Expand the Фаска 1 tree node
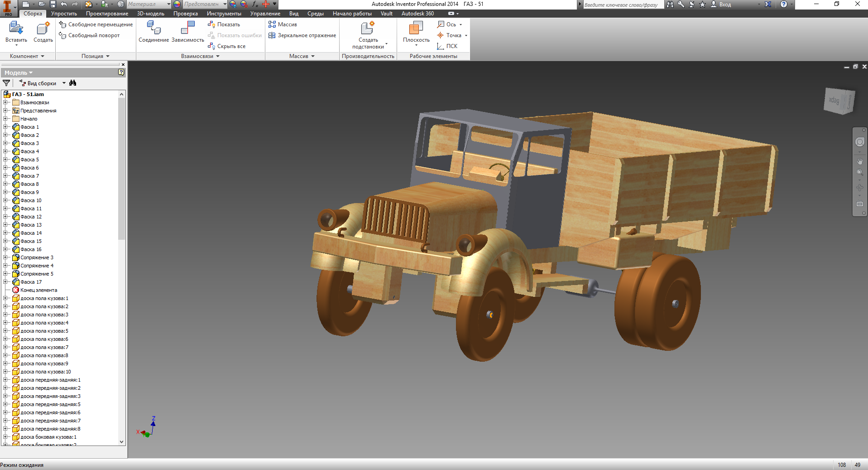This screenshot has height=470, width=868. coord(5,127)
